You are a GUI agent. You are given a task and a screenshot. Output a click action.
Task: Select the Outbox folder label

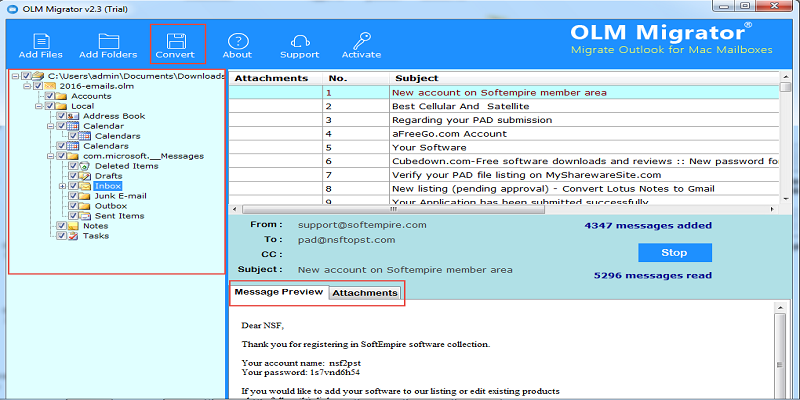[111, 206]
